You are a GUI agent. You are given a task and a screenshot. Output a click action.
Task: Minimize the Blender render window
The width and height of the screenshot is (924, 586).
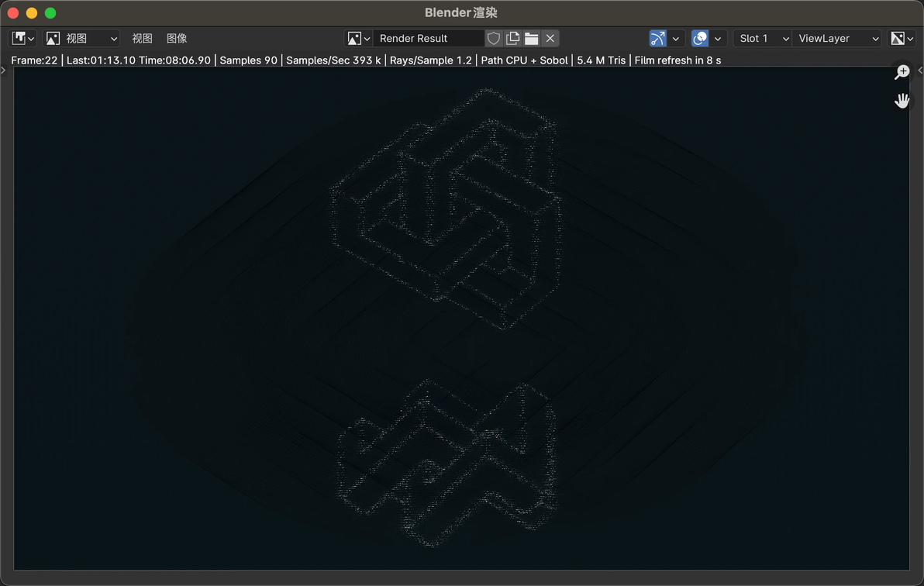32,13
